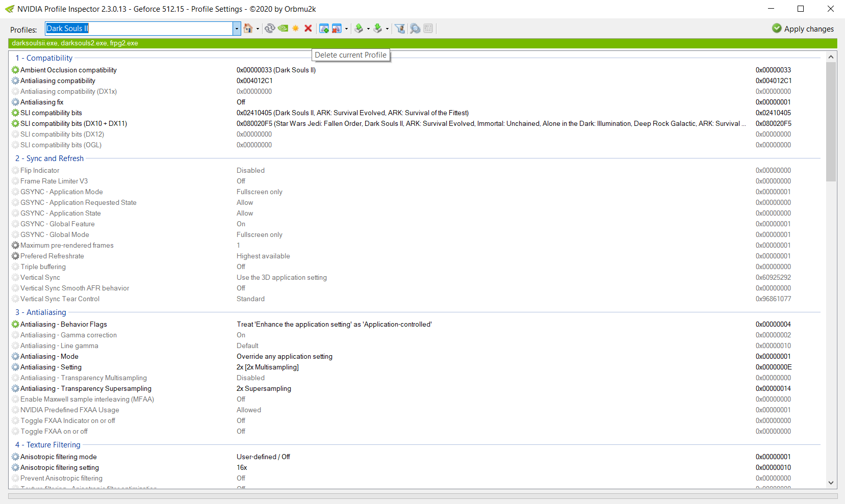Click the gear icon beside Anisotropic filtering mode

click(x=15, y=457)
